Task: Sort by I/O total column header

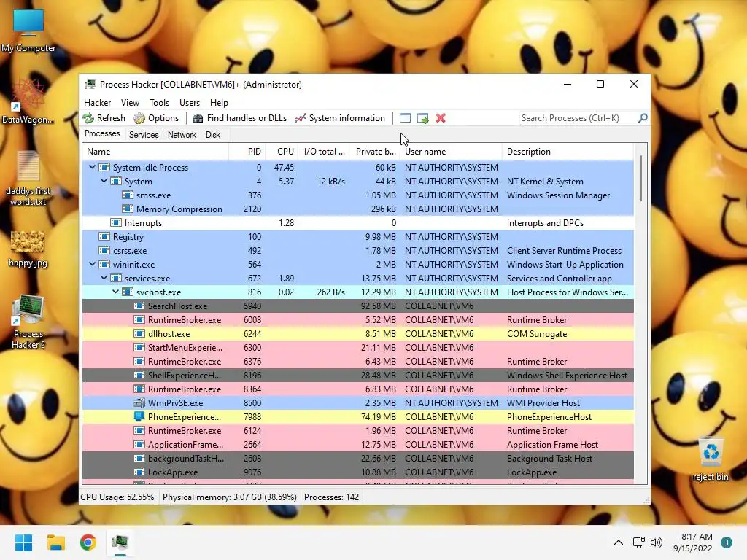Action: click(x=323, y=152)
